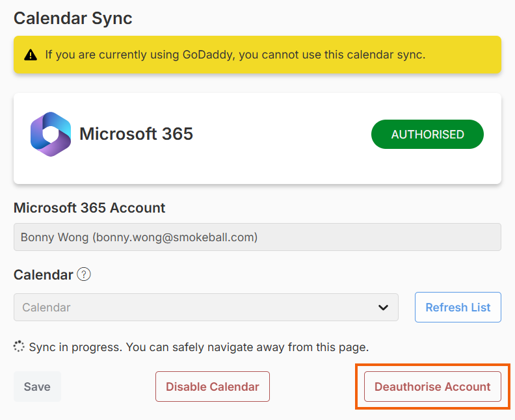
Task: Click the Calendar field label
Action: [43, 274]
